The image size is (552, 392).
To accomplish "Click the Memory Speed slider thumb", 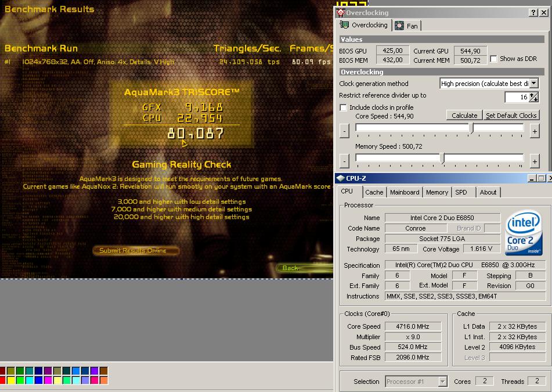I will tap(443, 158).
